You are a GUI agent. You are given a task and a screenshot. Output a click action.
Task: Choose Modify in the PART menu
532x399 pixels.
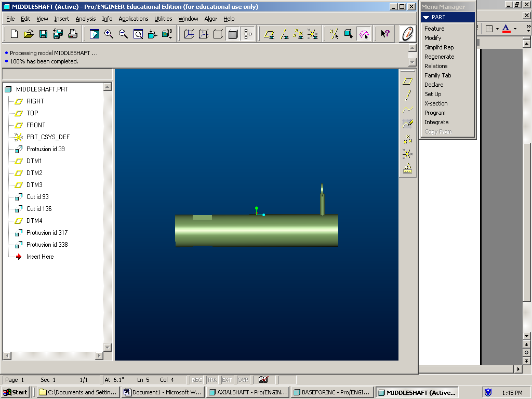click(433, 38)
